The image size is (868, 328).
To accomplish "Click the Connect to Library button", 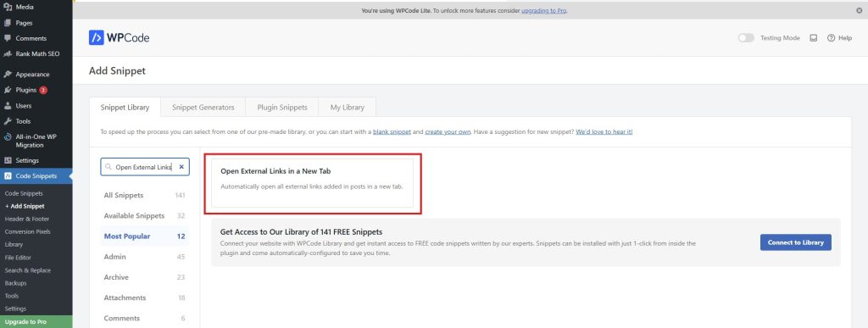I will 795,242.
